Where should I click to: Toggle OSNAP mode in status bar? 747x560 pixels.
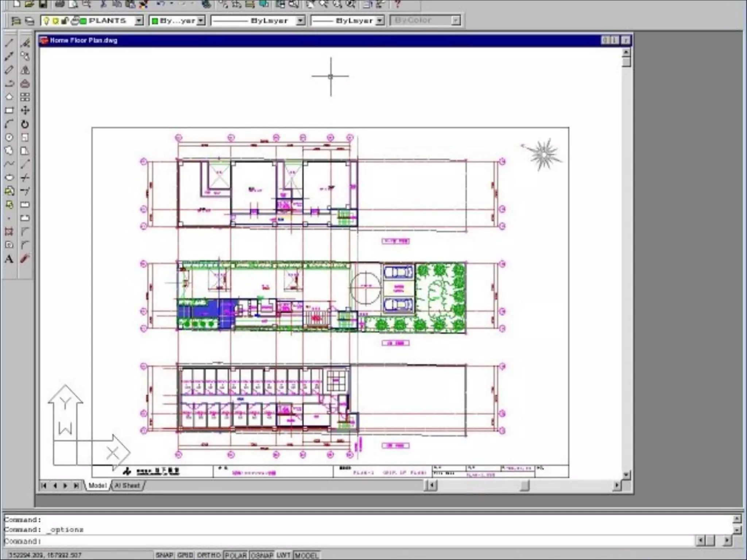[262, 555]
